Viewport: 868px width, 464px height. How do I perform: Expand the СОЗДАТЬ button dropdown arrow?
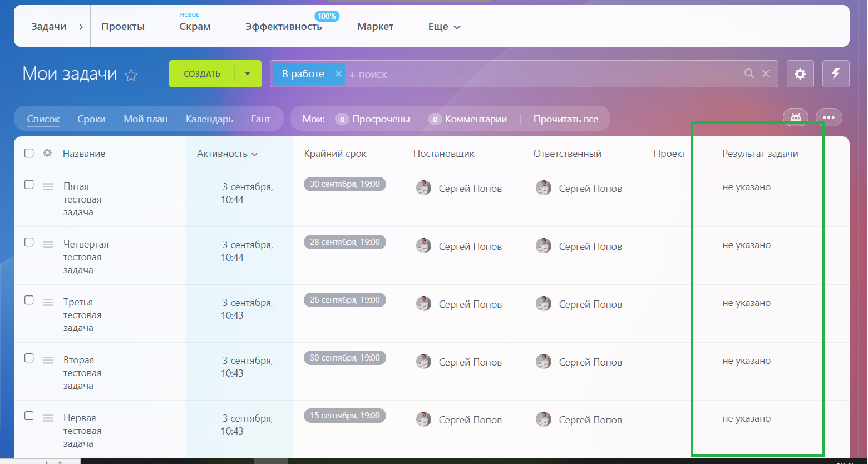248,74
